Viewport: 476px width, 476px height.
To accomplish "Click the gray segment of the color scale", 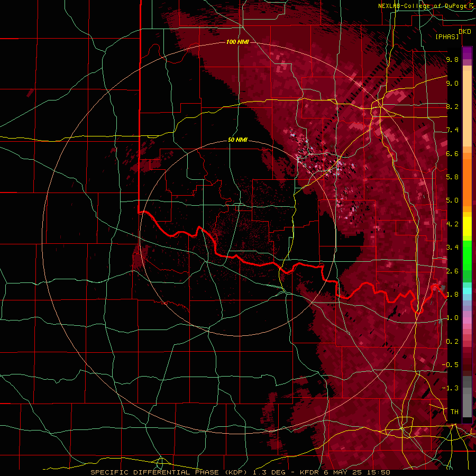I will 467,397.
